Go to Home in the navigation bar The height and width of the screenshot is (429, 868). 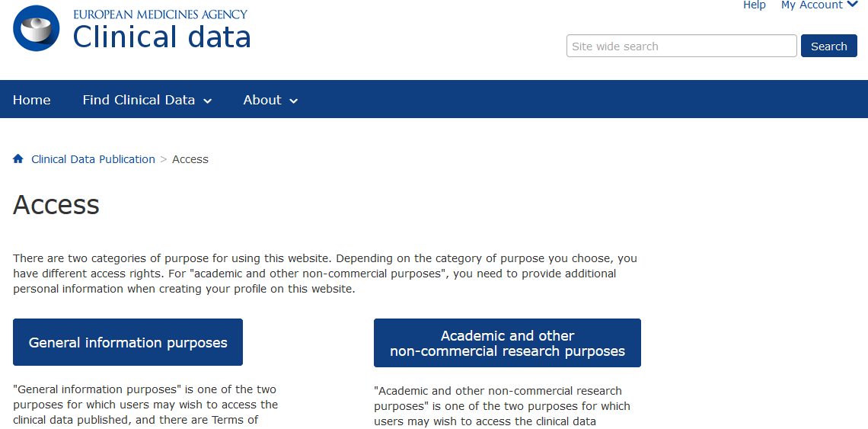31,100
